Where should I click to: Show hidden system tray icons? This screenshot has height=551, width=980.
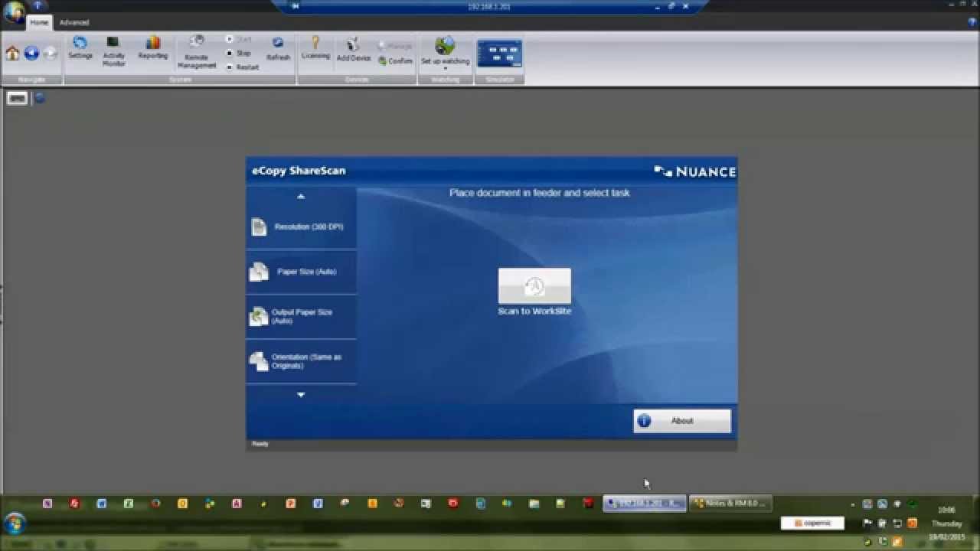click(x=853, y=504)
